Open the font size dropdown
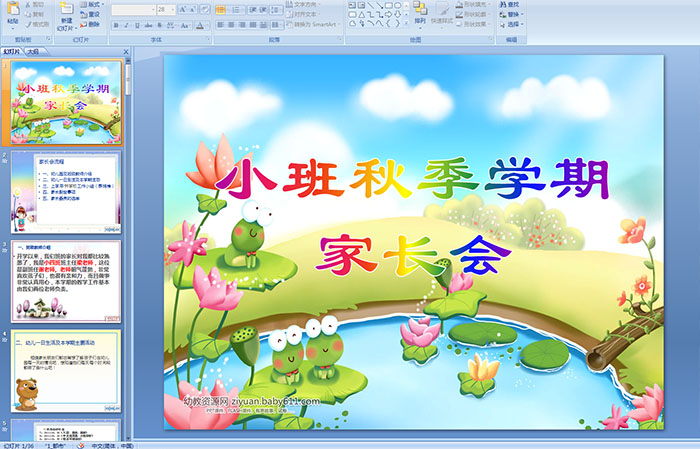 [x=172, y=9]
